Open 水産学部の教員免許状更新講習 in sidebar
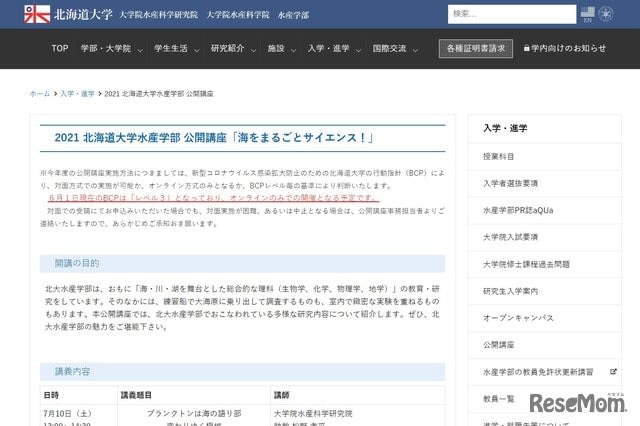The image size is (640, 426). tap(538, 372)
